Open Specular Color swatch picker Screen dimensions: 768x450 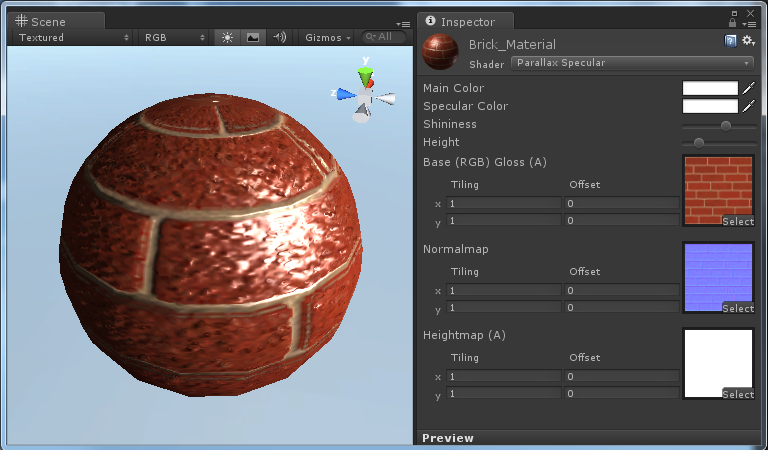(x=710, y=106)
